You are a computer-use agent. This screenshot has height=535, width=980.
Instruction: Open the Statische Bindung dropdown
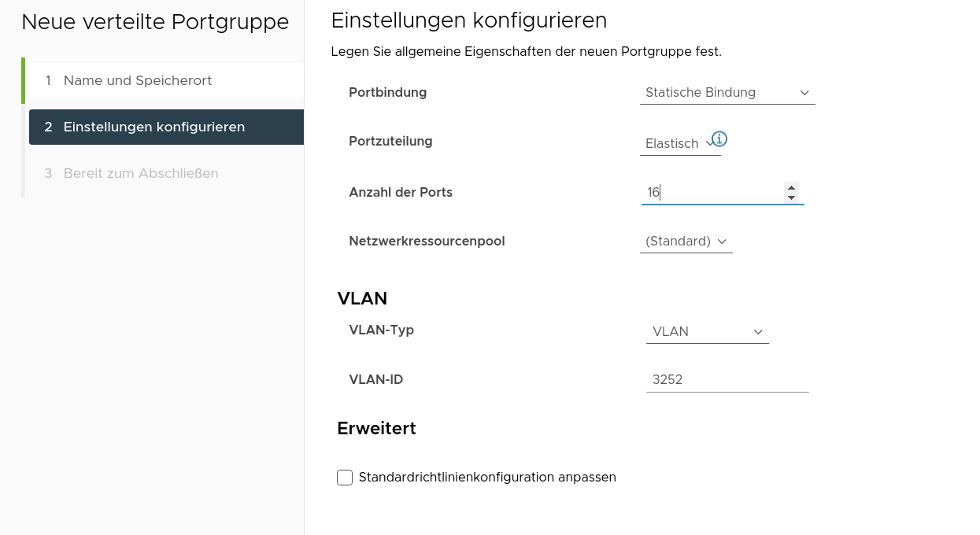pos(727,93)
